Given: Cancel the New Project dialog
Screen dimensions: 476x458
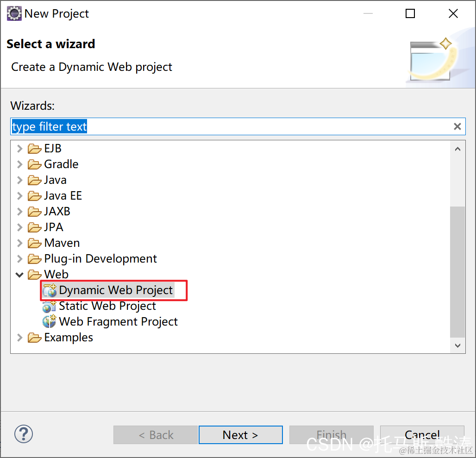Looking at the screenshot, I should 422,435.
